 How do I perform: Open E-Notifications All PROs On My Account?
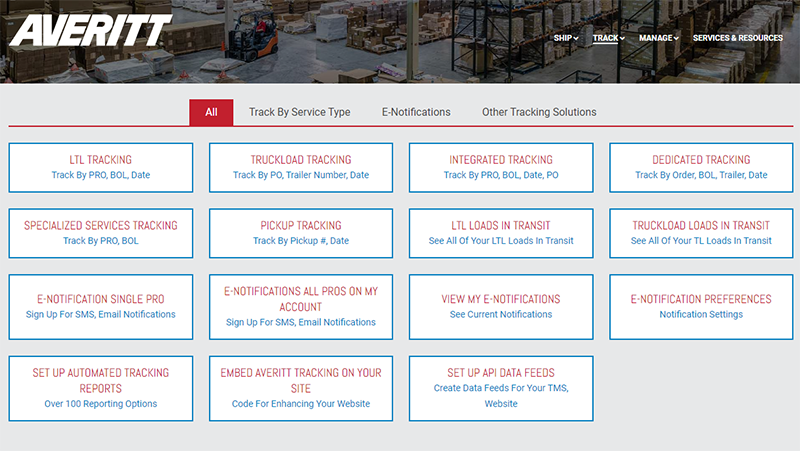(x=301, y=307)
